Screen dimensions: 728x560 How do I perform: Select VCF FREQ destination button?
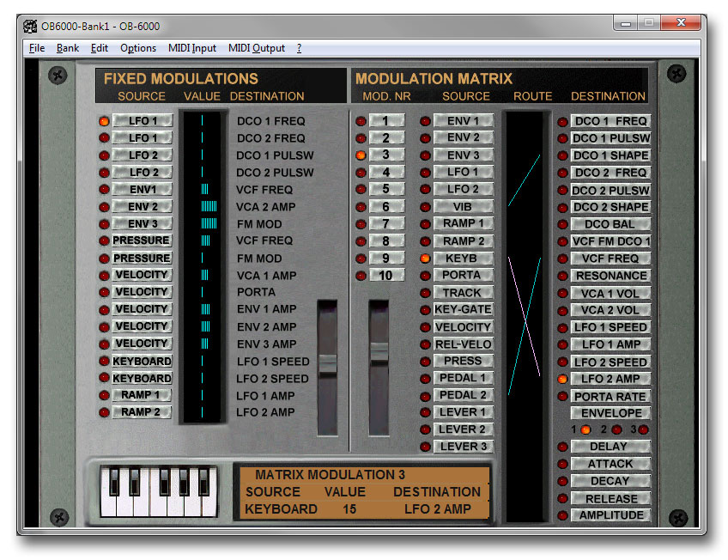(610, 259)
